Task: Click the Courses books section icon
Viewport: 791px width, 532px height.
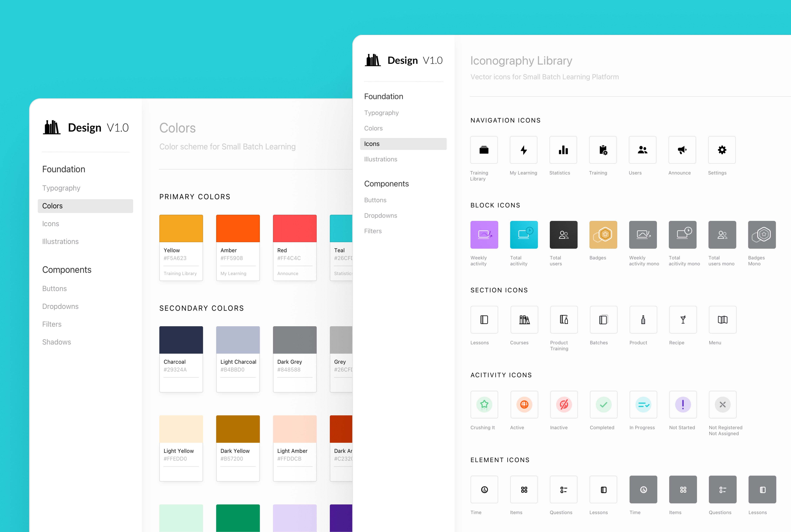Action: pos(524,320)
